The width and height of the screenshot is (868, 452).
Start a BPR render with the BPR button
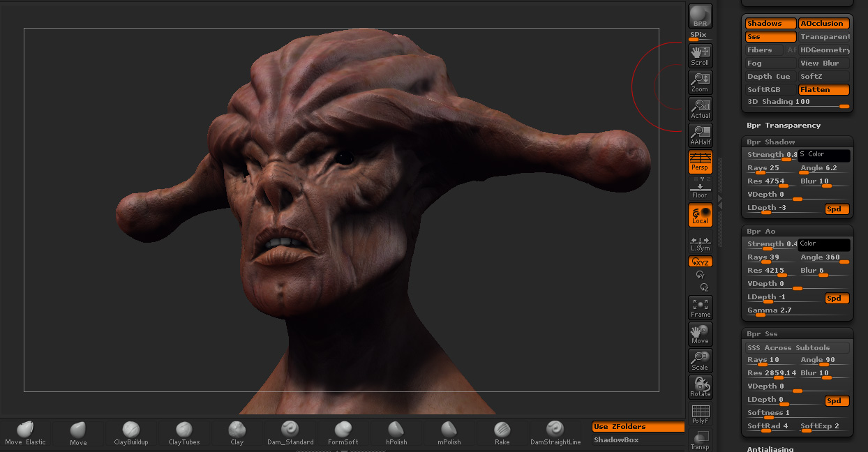[700, 16]
